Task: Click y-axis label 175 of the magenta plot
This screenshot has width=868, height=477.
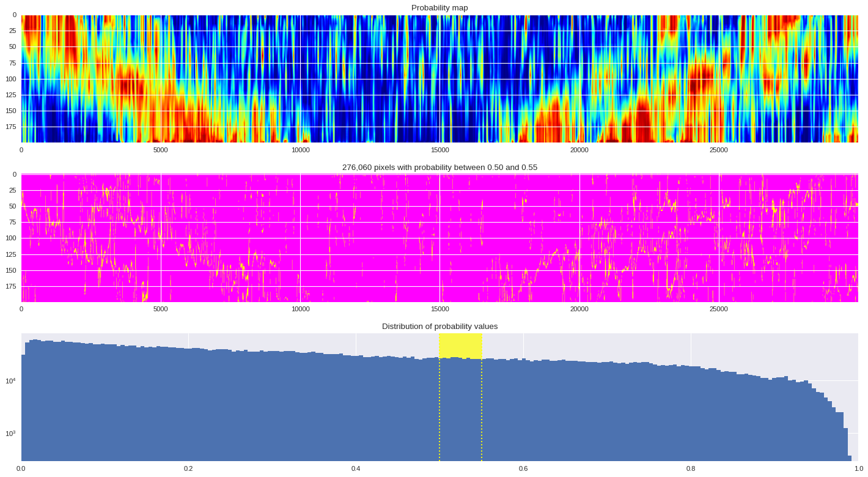Action: (10, 286)
